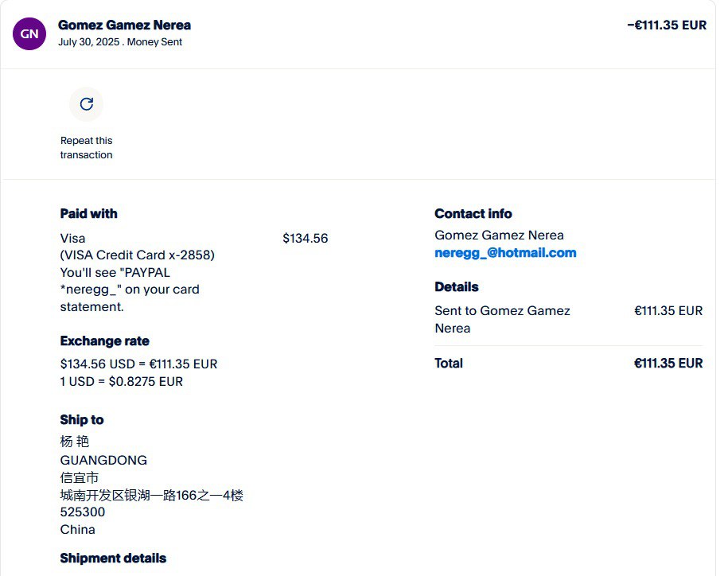Click the "July 30, 2025 . Money Sent" subtitle
The height and width of the screenshot is (576, 728).
pyautogui.click(x=120, y=42)
